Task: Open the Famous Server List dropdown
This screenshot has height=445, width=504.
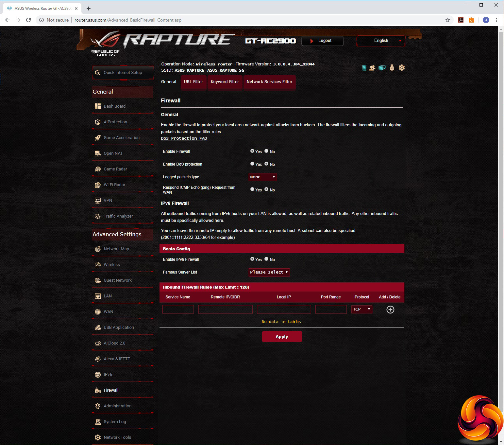Action: pos(269,272)
